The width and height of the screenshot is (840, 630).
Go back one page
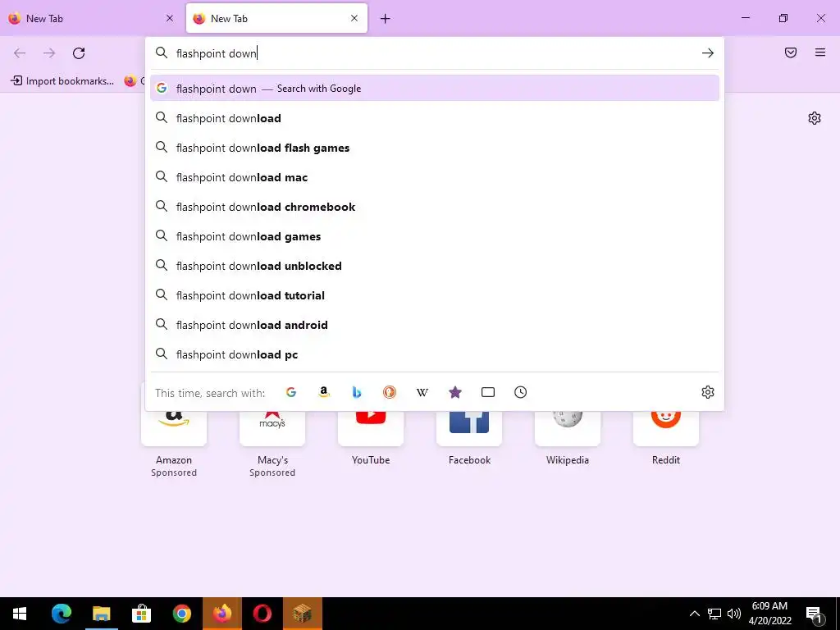coord(20,53)
